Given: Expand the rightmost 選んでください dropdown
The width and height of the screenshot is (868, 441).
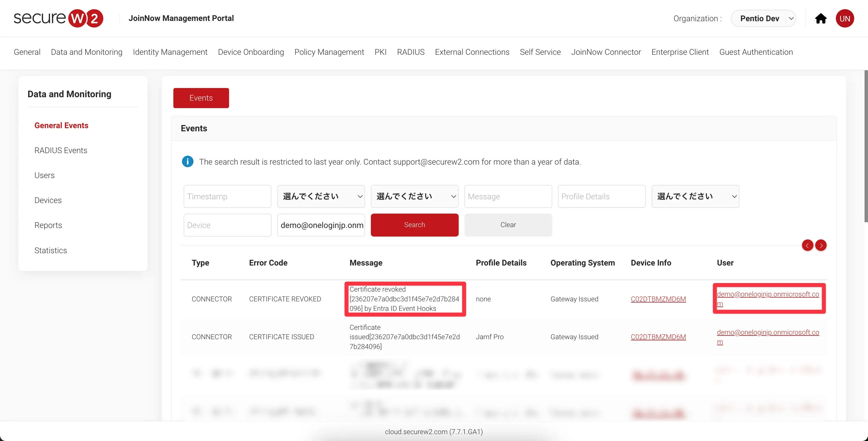Looking at the screenshot, I should pos(695,196).
